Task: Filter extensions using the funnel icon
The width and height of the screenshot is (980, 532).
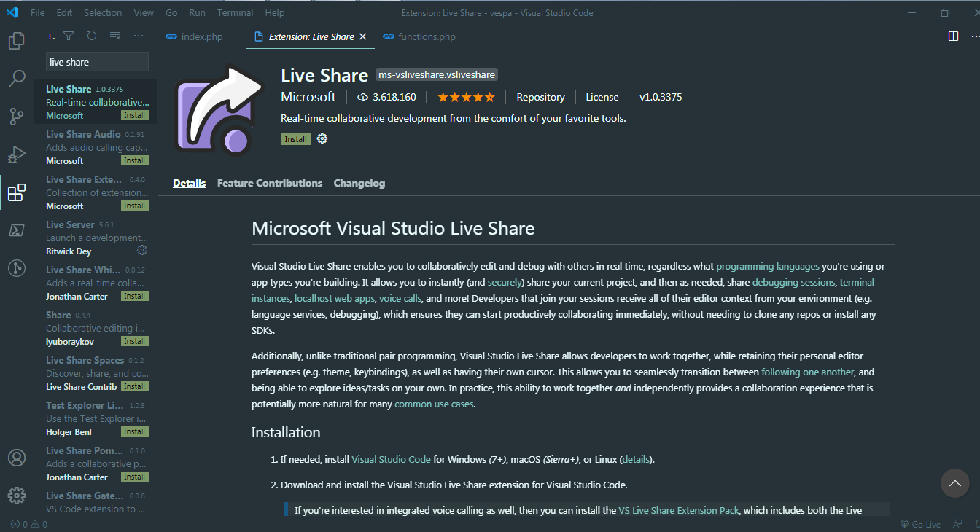Action: coord(69,36)
